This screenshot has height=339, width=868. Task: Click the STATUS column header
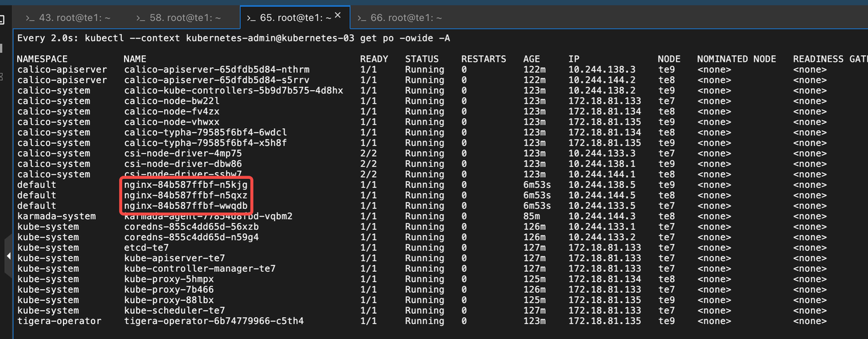[422, 59]
